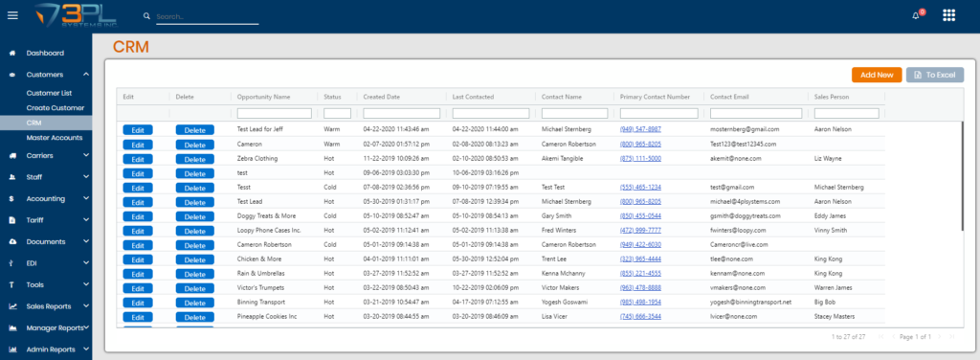
Task: Click phone link (745) 666-3544
Action: click(640, 317)
